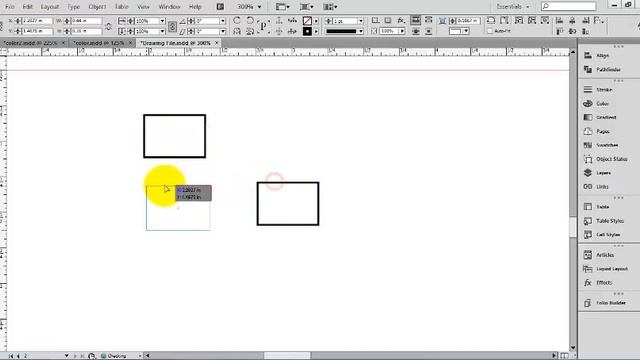Open the page number dropdown in the status bar
640x360 pixels.
(67, 356)
